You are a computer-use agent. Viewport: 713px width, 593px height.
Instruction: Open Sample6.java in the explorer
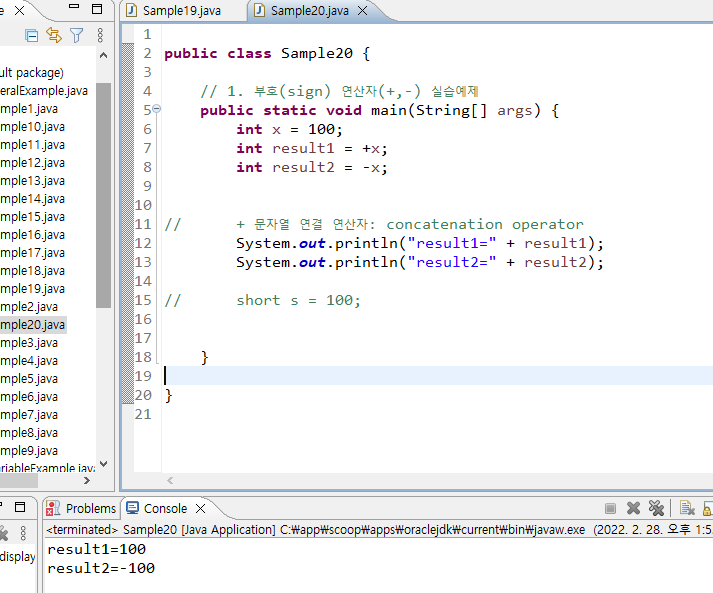(29, 397)
